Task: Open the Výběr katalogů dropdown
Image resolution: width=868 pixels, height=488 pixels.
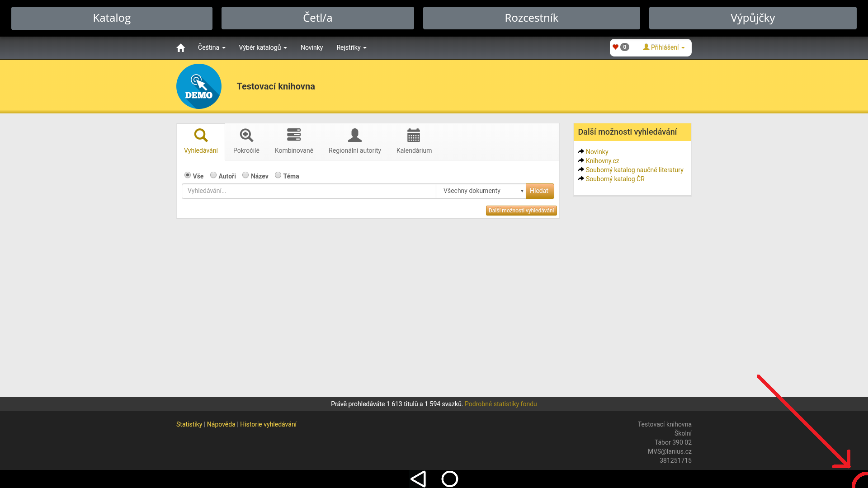Action: pyautogui.click(x=263, y=47)
